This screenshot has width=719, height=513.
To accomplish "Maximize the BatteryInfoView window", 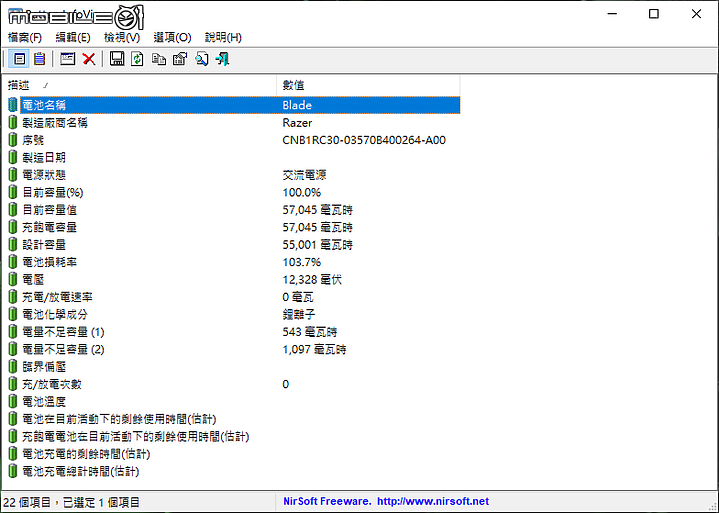I will 654,14.
